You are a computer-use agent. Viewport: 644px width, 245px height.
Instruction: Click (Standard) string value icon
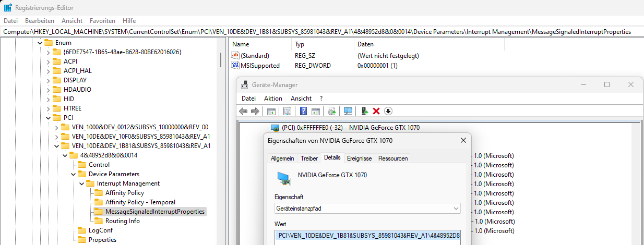235,55
